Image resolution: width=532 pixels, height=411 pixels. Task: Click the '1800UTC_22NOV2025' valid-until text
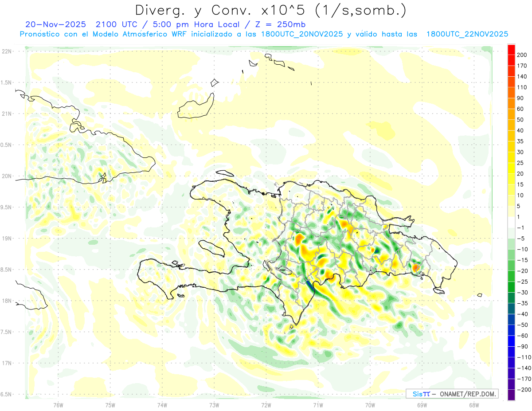click(467, 34)
